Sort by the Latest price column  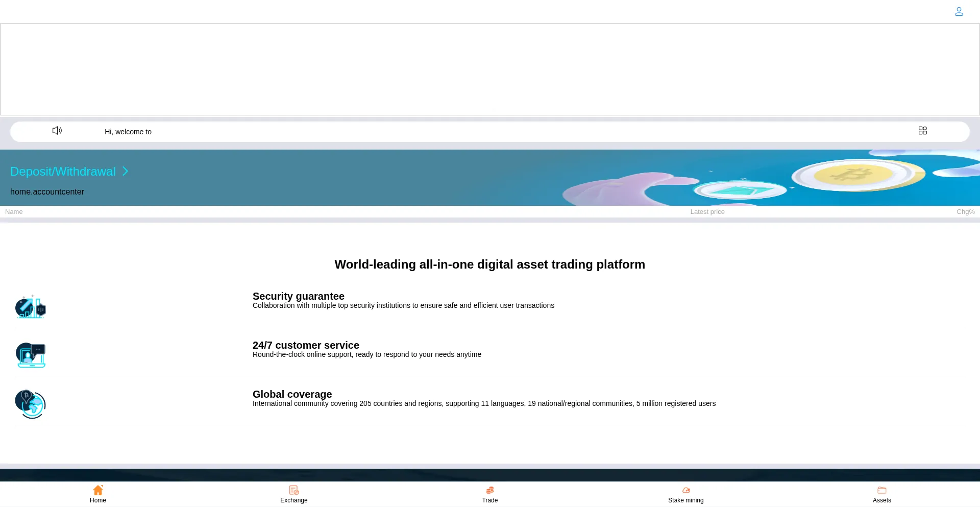coord(707,212)
